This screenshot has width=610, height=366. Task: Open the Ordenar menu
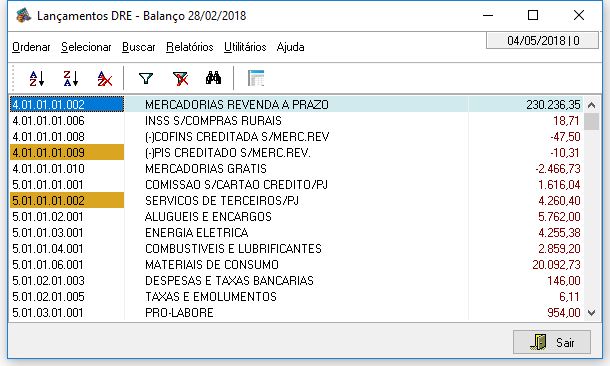tap(31, 47)
